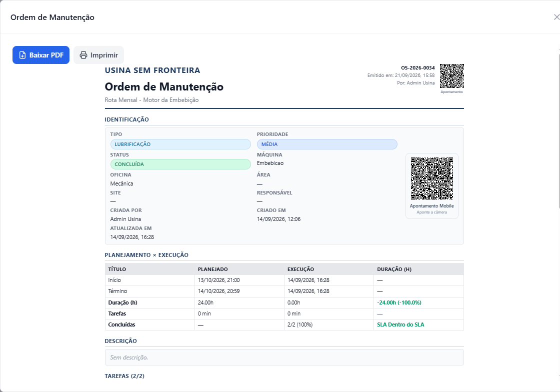Click the TAREFAS (2/2) section heading
560x392 pixels.
point(124,376)
